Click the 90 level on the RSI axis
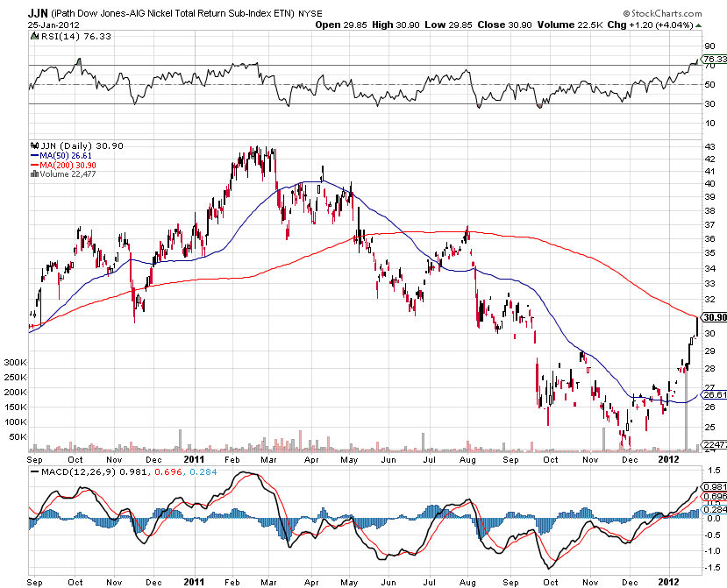This screenshot has width=727, height=588. [x=709, y=46]
